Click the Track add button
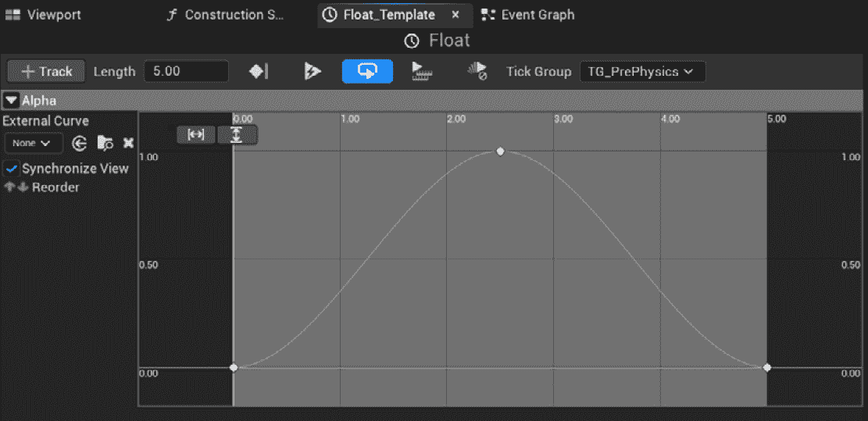 (46, 72)
